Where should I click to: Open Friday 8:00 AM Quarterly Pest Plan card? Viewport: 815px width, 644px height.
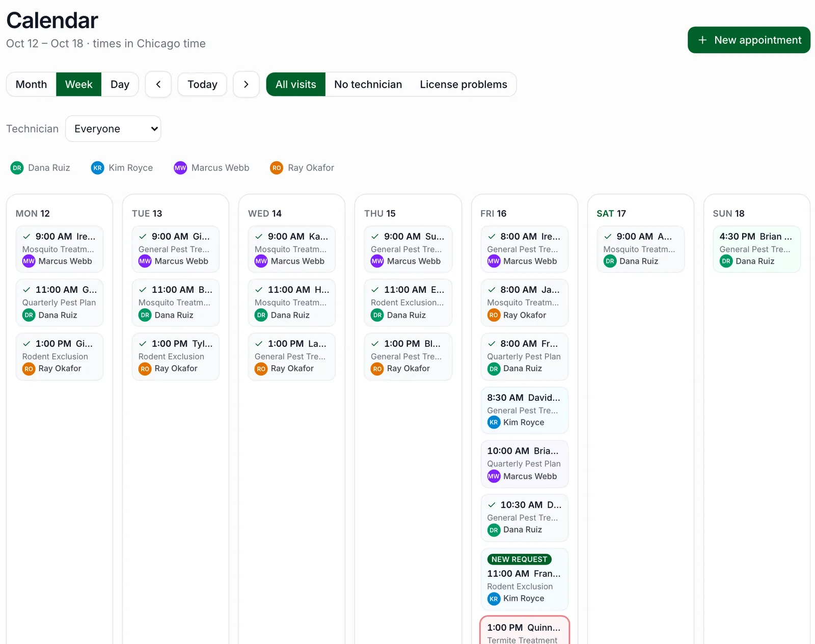(x=524, y=356)
